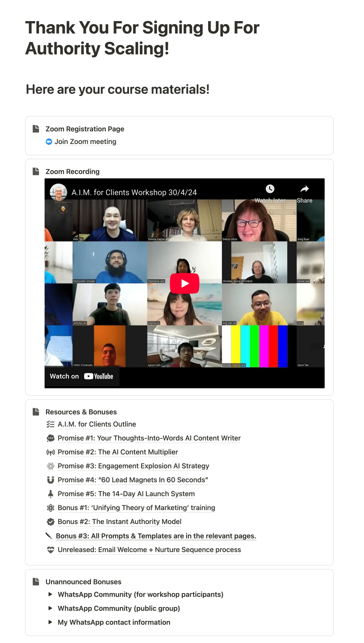Open Unreleased Email Welcome Nurture Sequence page
The width and height of the screenshot is (364, 643).
coord(149,550)
